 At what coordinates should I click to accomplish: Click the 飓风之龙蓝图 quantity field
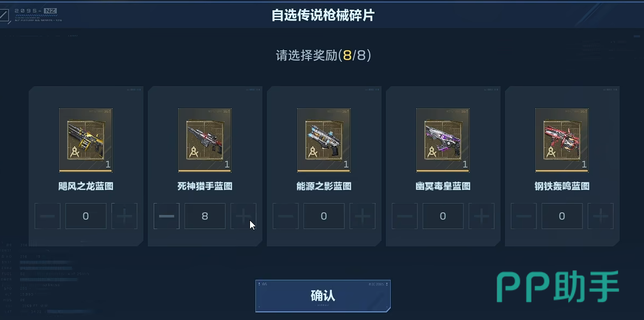[86, 216]
